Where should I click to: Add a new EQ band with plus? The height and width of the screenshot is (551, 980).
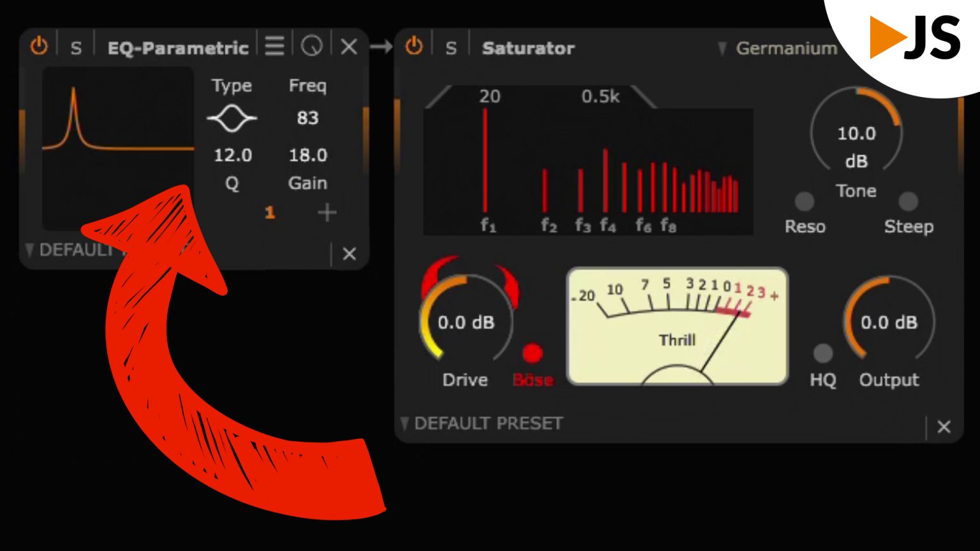point(327,213)
